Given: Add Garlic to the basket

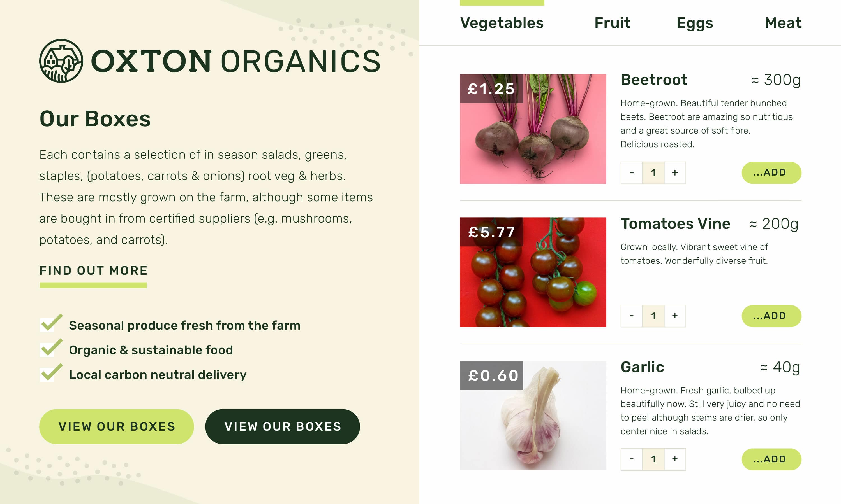Looking at the screenshot, I should pos(771,459).
